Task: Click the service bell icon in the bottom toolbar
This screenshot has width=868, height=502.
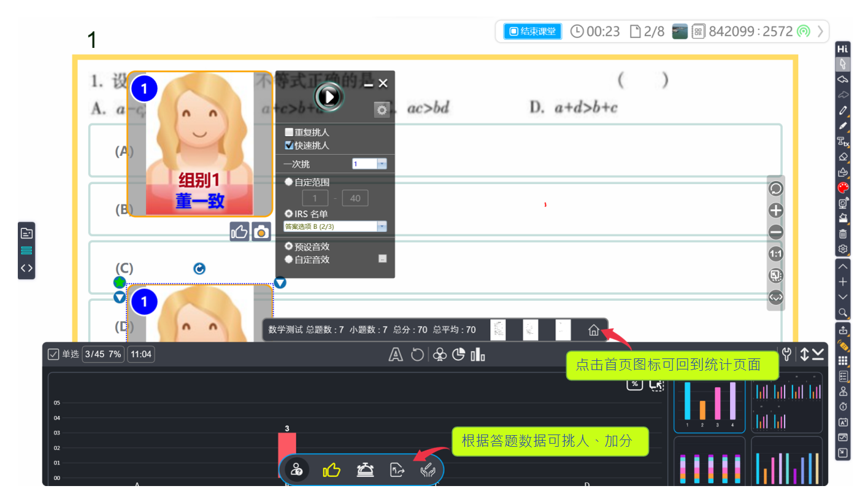Action: point(366,471)
